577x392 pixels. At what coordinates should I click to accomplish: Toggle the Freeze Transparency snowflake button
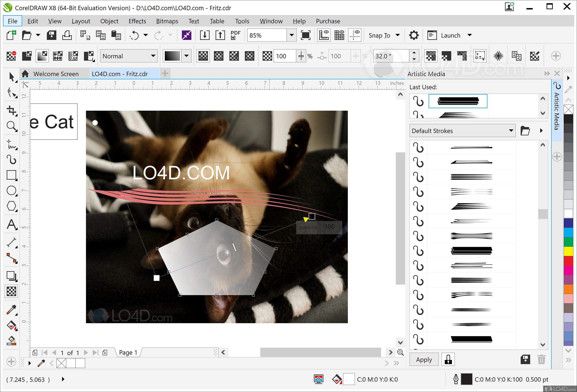(498, 56)
